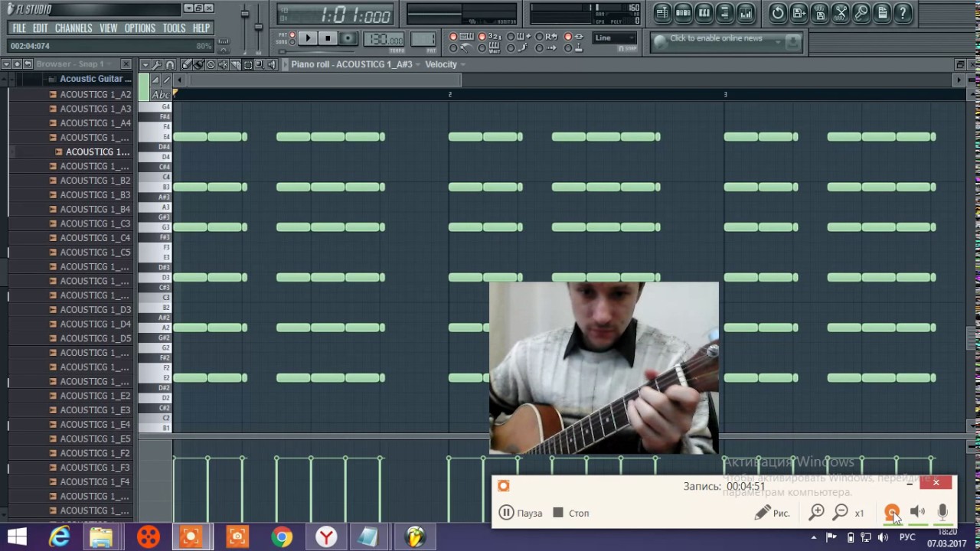Switch to song mode radio
Viewport: 980px width, 551px height.
tap(292, 42)
